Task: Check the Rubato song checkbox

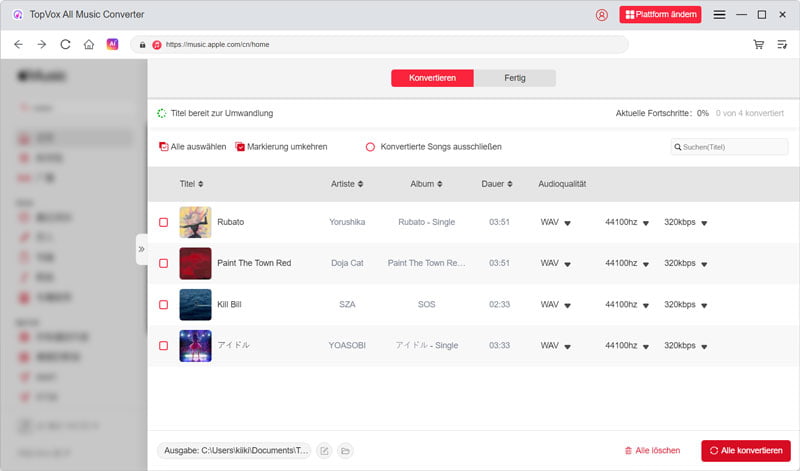Action: point(163,222)
